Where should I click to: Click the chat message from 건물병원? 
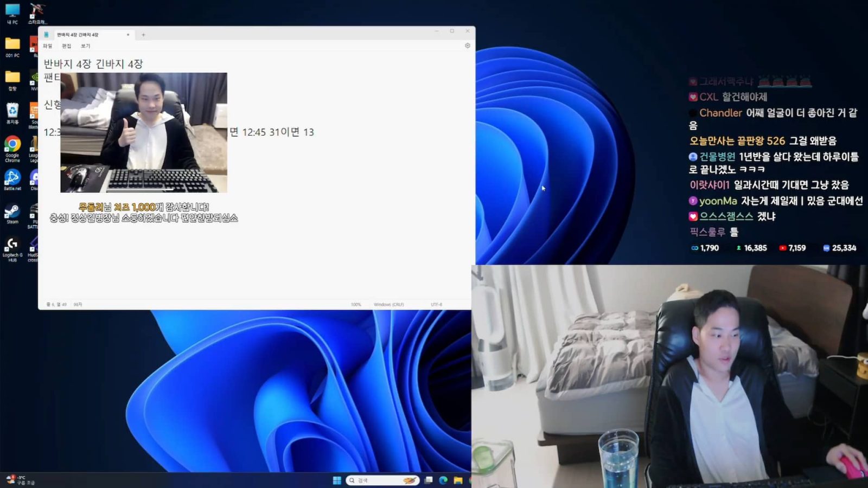774,163
